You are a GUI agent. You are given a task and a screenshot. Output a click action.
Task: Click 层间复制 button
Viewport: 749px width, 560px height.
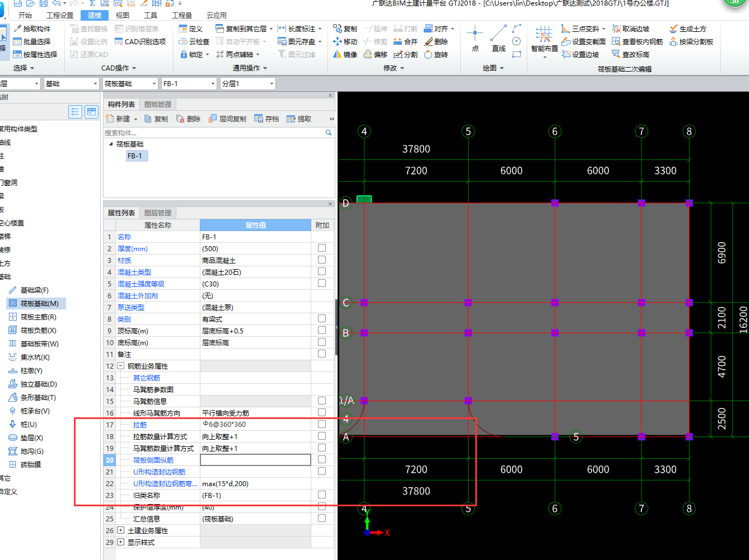tap(227, 119)
